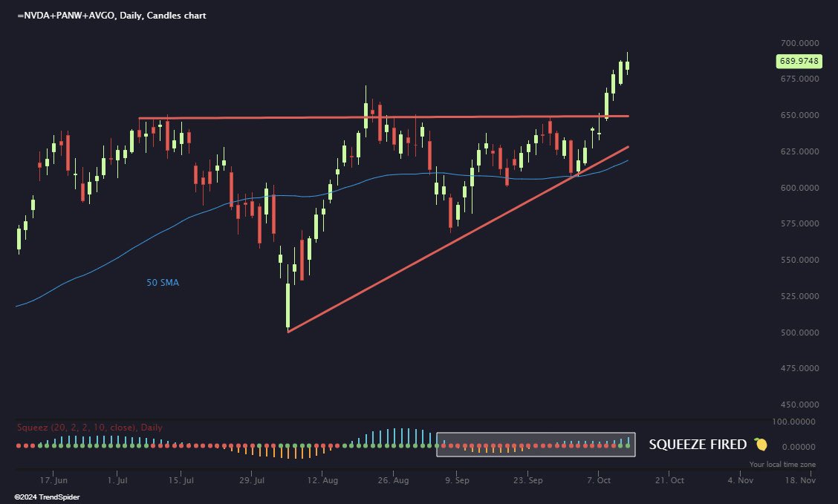Click the lemon emoji next to SQUEEZE FIRED

pos(761,444)
